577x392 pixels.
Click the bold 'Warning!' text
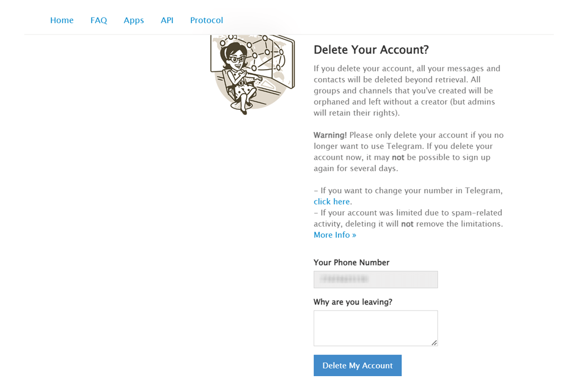pos(330,135)
